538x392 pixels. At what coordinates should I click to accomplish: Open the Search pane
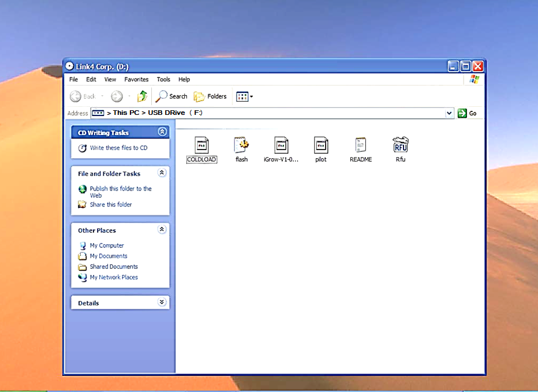(171, 96)
